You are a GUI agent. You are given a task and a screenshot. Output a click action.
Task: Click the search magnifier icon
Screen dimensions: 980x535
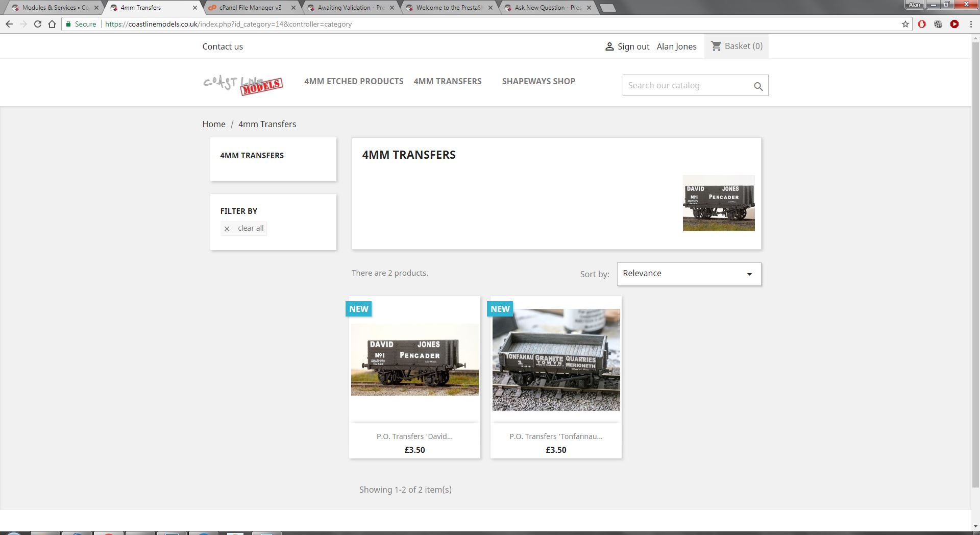(758, 86)
